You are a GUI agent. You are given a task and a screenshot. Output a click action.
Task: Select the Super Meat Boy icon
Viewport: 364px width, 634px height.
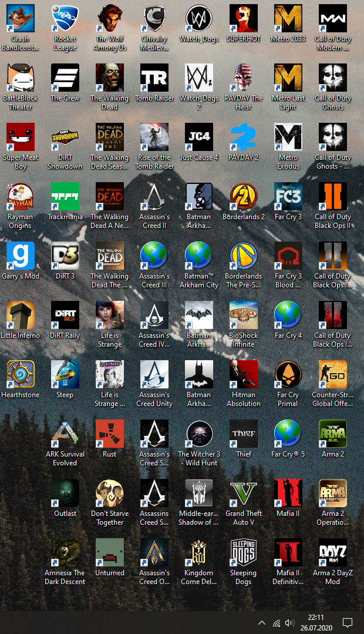point(20,137)
